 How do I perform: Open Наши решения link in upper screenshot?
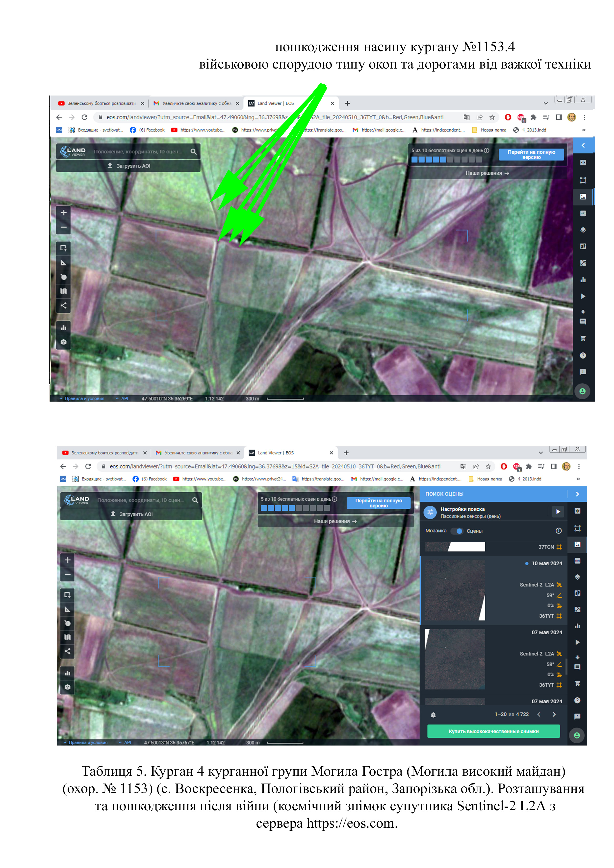click(487, 173)
